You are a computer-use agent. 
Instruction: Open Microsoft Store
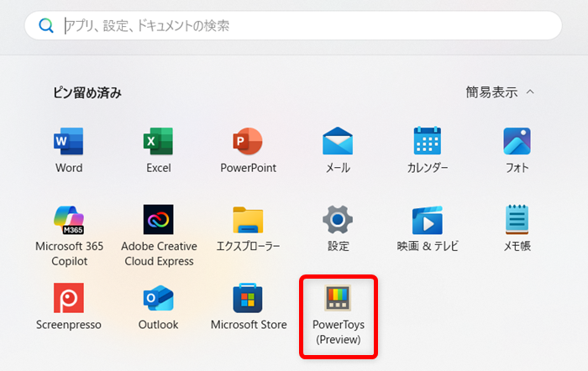(249, 306)
